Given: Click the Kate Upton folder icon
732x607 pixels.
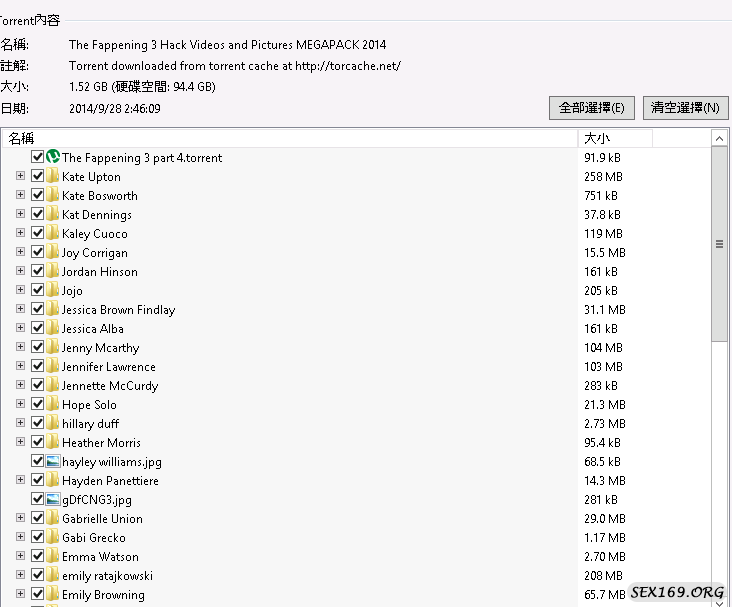Looking at the screenshot, I should 53,176.
